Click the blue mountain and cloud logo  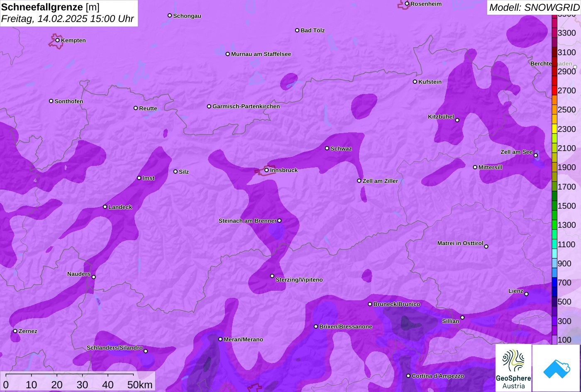pos(556,368)
